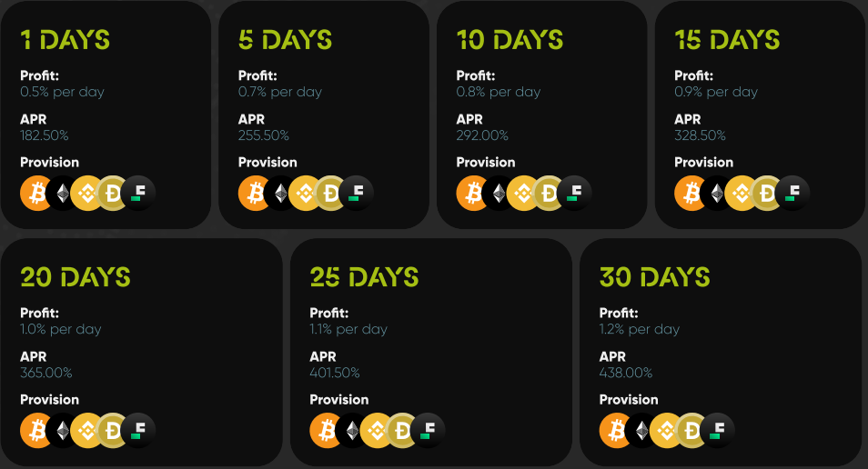Click the BNB icon in 20 DAYS card
The height and width of the screenshot is (469, 868).
click(87, 431)
